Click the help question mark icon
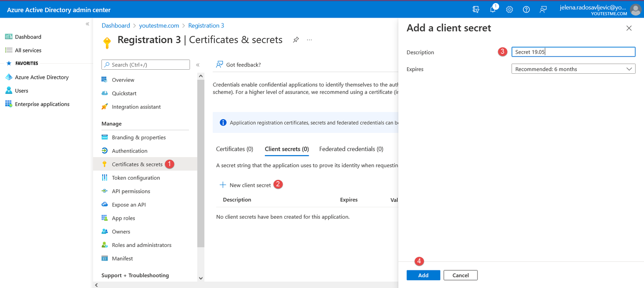 [x=526, y=10]
